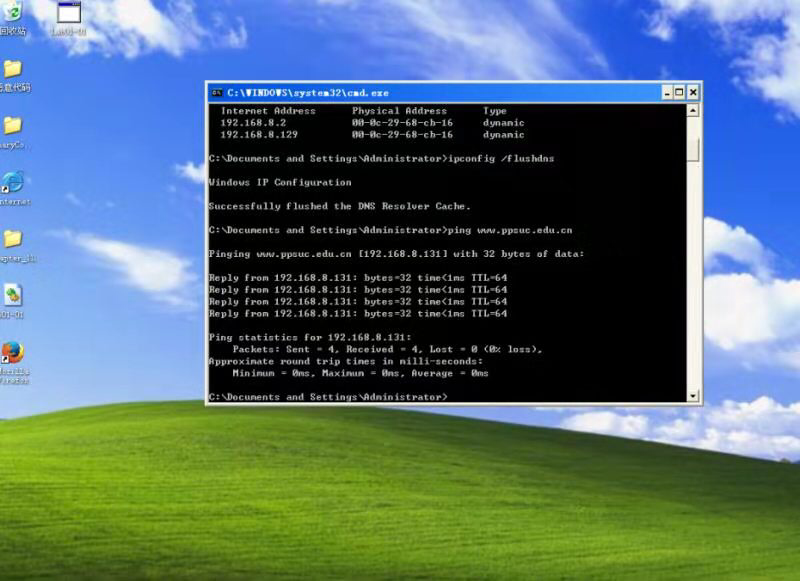This screenshot has width=800, height=581.
Task: Click the final command prompt line
Action: 328,397
